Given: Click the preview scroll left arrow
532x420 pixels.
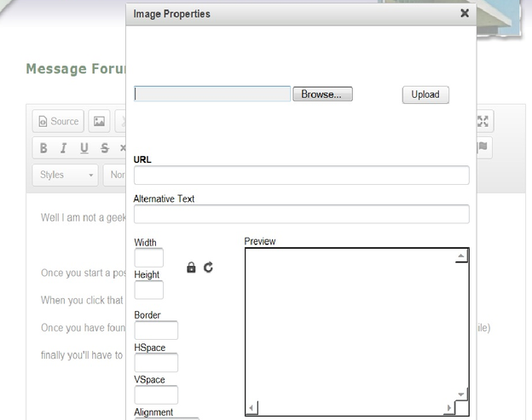Looking at the screenshot, I should click(x=252, y=408).
